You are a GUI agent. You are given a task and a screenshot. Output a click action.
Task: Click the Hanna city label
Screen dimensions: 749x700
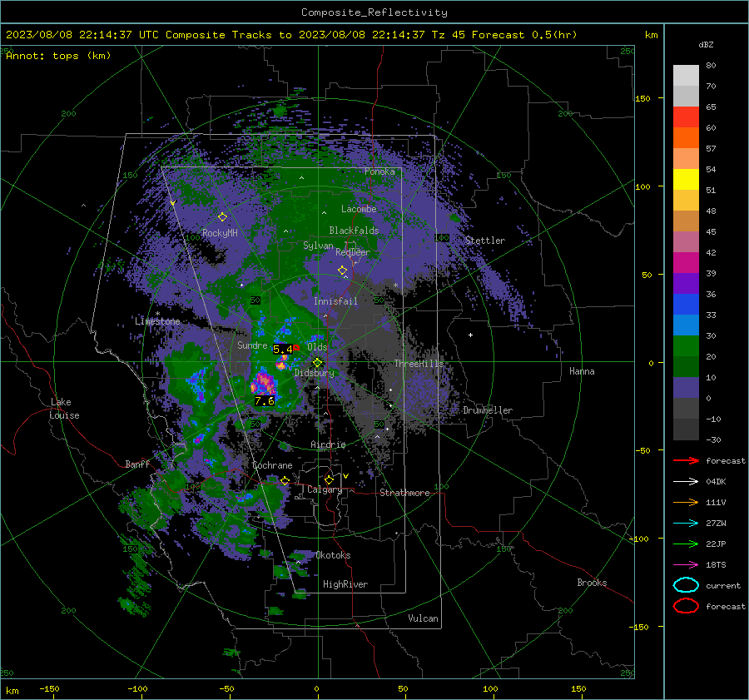point(582,371)
